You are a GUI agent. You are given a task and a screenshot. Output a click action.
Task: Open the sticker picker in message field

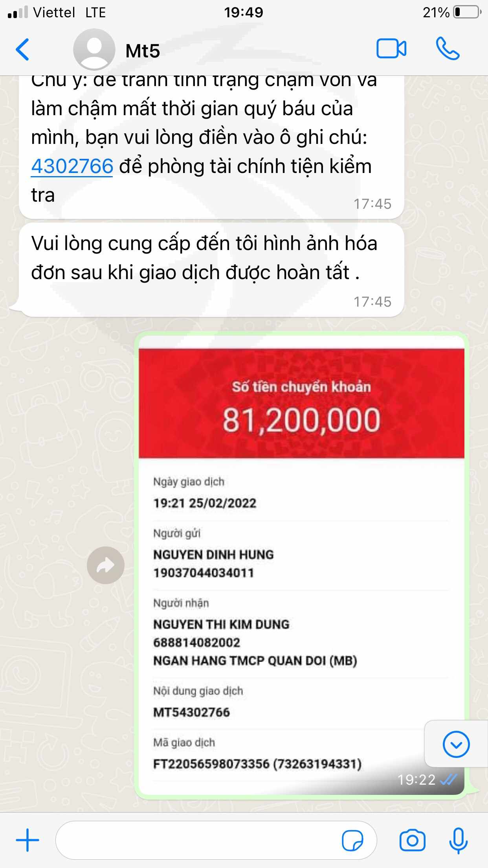tap(352, 840)
